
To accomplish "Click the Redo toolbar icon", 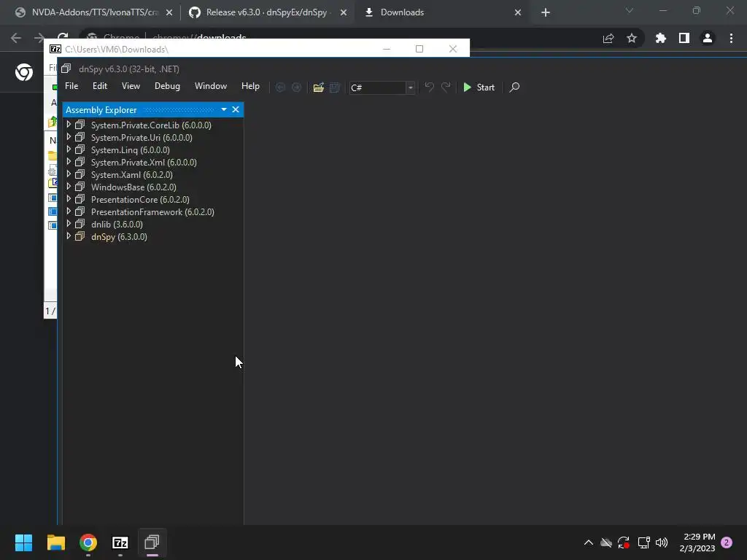I will tap(446, 87).
